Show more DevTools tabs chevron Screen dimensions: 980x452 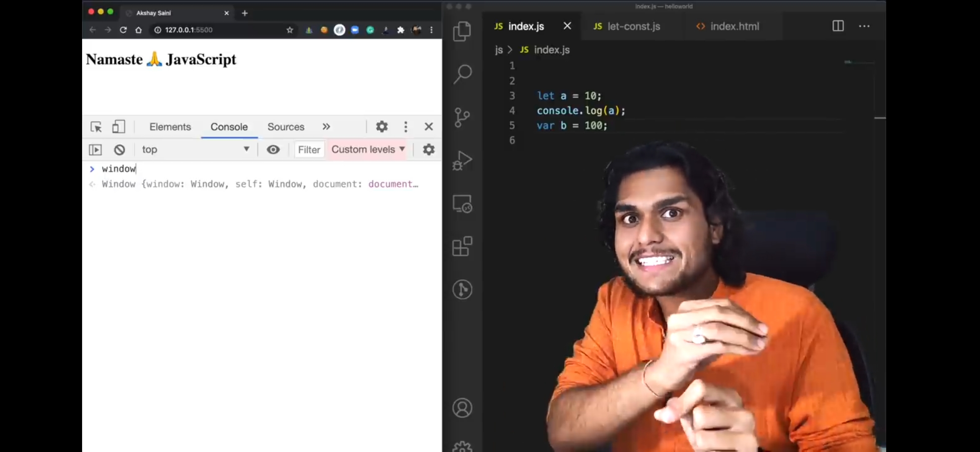click(x=326, y=127)
